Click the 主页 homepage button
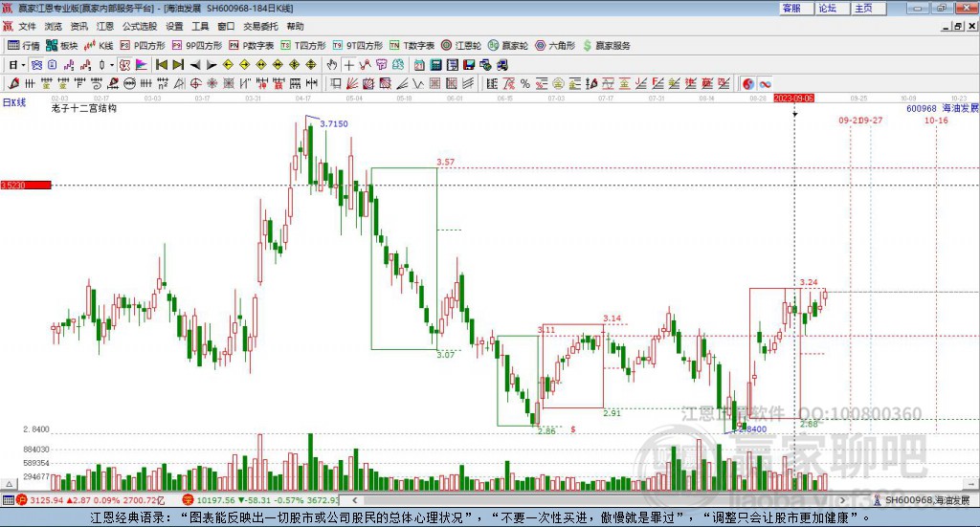 867,8
